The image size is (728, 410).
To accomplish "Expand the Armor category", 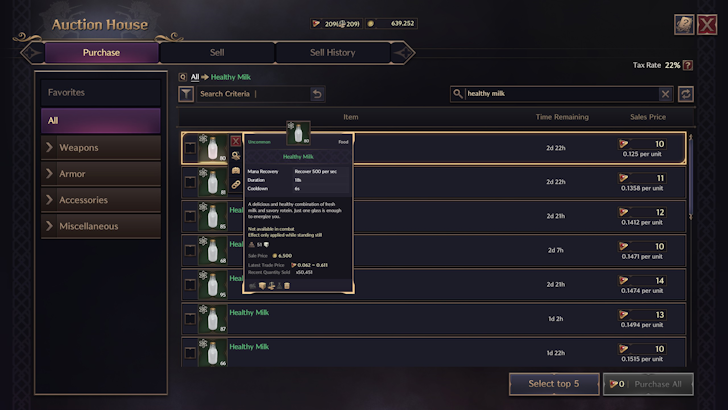I will click(x=100, y=174).
